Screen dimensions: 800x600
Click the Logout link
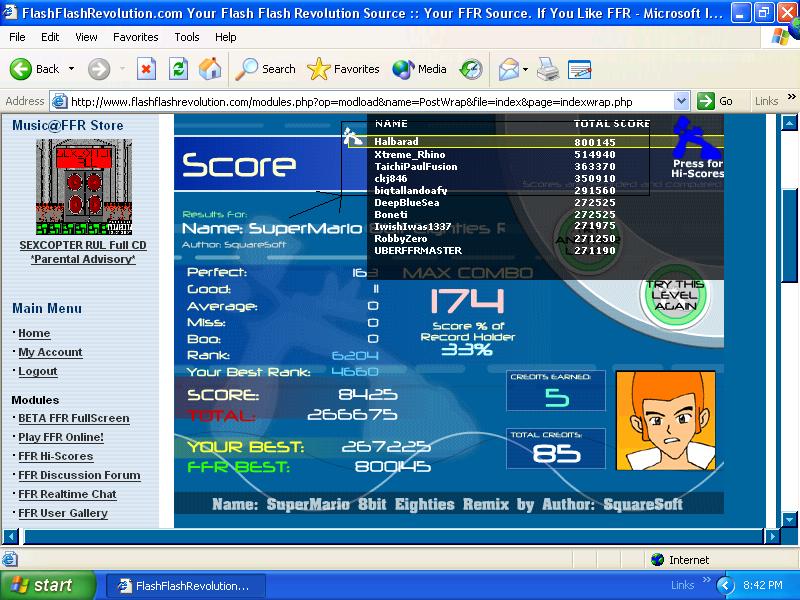(38, 371)
